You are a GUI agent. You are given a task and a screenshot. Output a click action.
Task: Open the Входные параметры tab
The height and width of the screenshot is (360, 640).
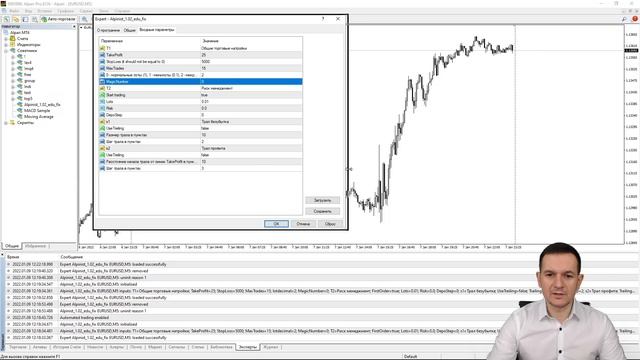point(157,30)
